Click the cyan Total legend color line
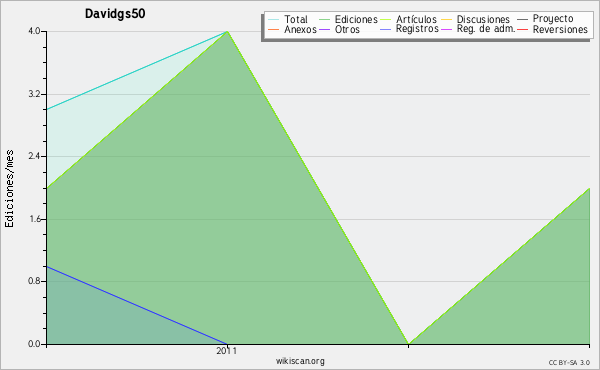 pyautogui.click(x=274, y=19)
